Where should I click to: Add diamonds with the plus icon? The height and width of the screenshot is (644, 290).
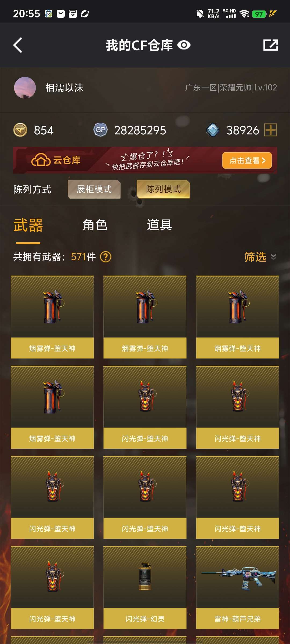271,130
